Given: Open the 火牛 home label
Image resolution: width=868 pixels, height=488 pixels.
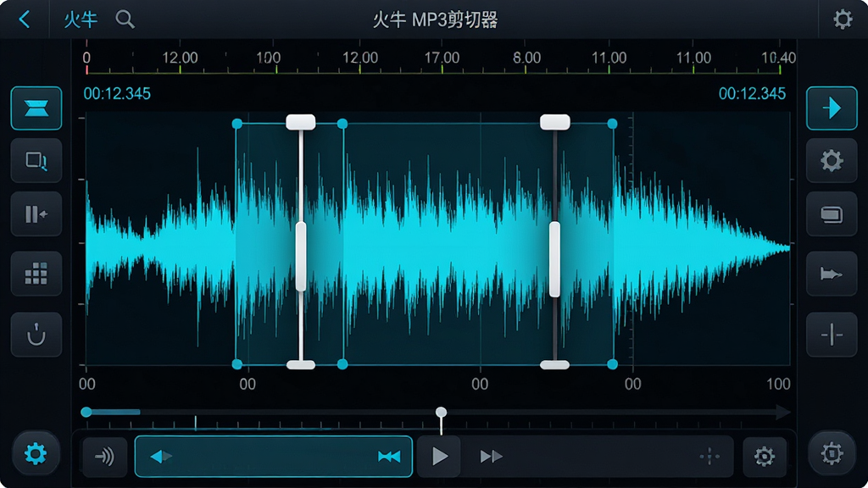Looking at the screenshot, I should click(x=81, y=20).
